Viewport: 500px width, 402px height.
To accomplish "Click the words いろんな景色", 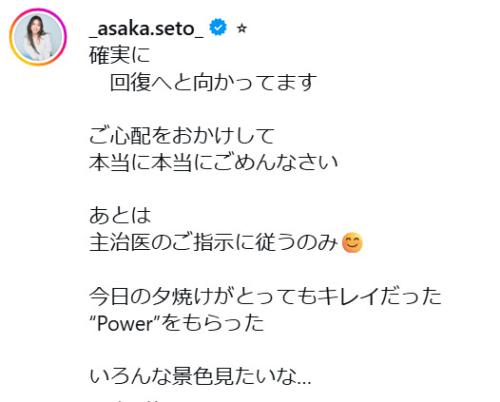I will (151, 377).
